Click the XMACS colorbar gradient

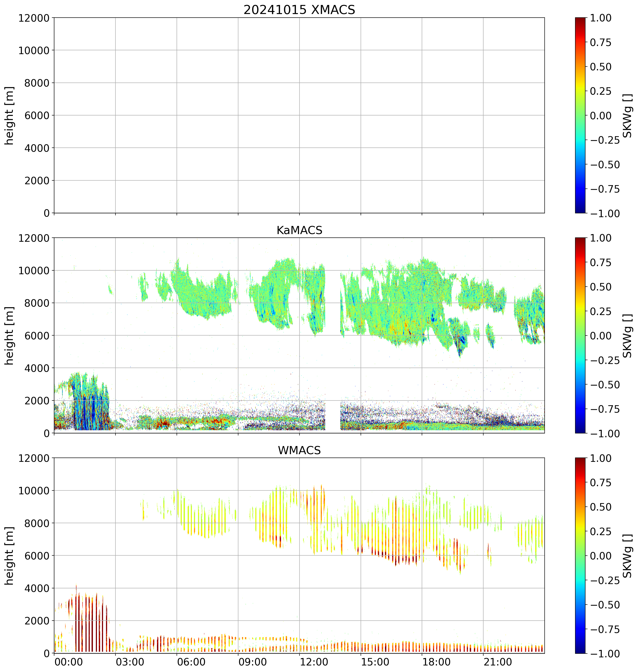click(x=580, y=115)
